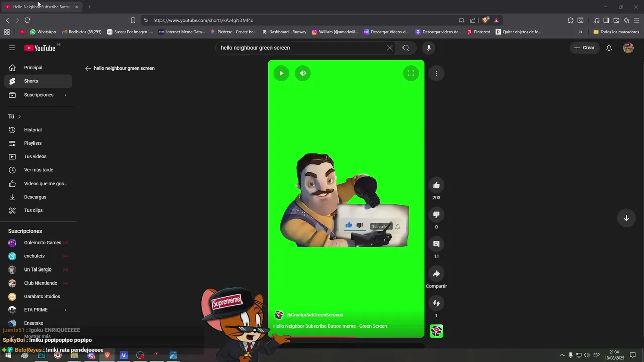The height and width of the screenshot is (362, 644).
Task: Open the sound source thumbnail
Action: [436, 331]
